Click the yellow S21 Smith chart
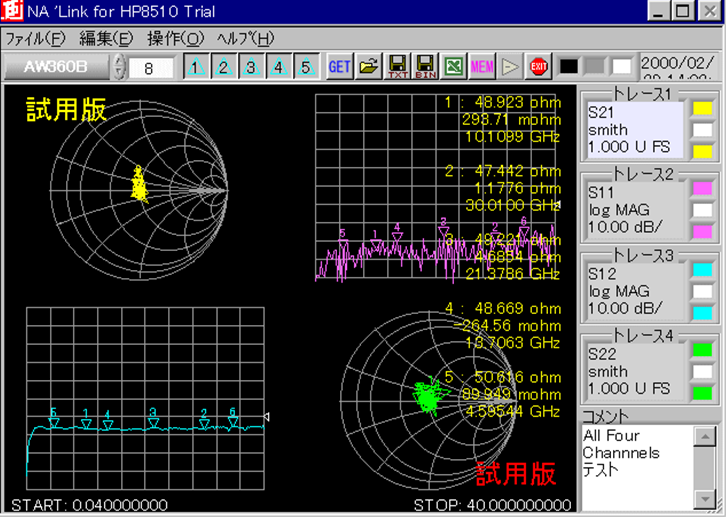The width and height of the screenshot is (726, 517). coord(139,190)
